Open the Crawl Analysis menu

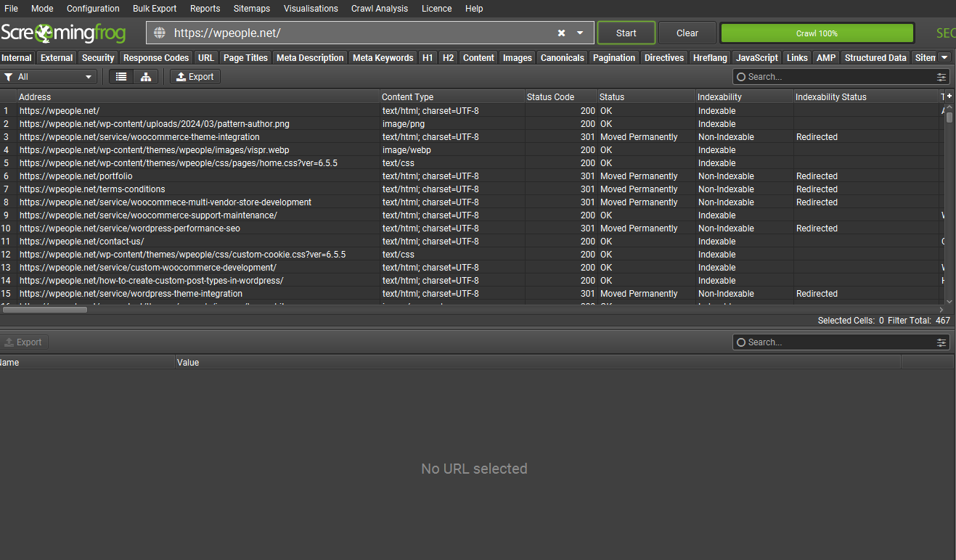380,9
